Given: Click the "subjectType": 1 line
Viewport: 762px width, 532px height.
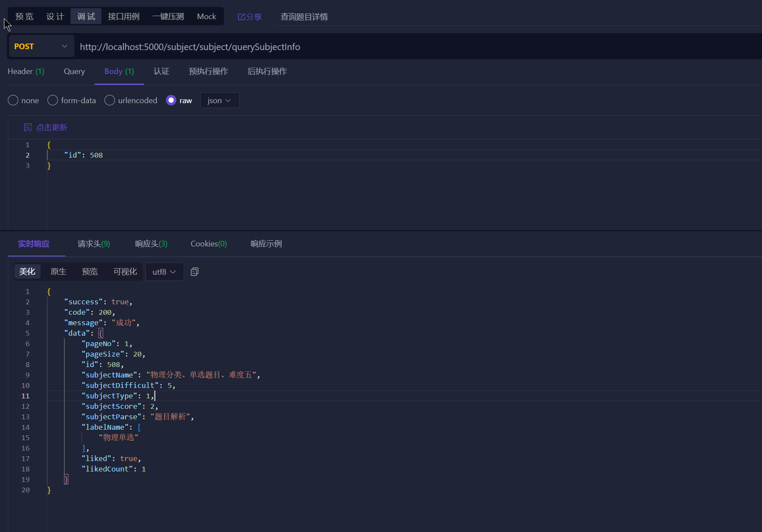Looking at the screenshot, I should (x=118, y=396).
